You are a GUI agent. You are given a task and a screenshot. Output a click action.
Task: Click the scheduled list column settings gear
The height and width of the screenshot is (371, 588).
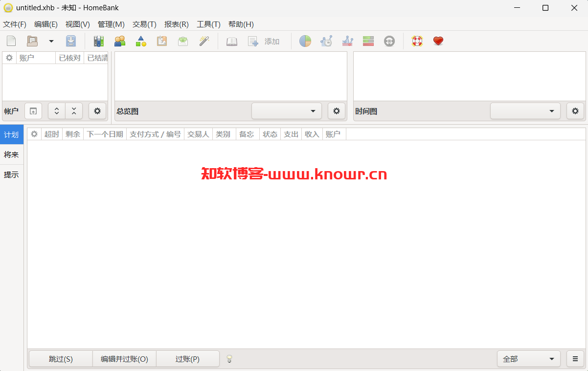[x=34, y=134]
